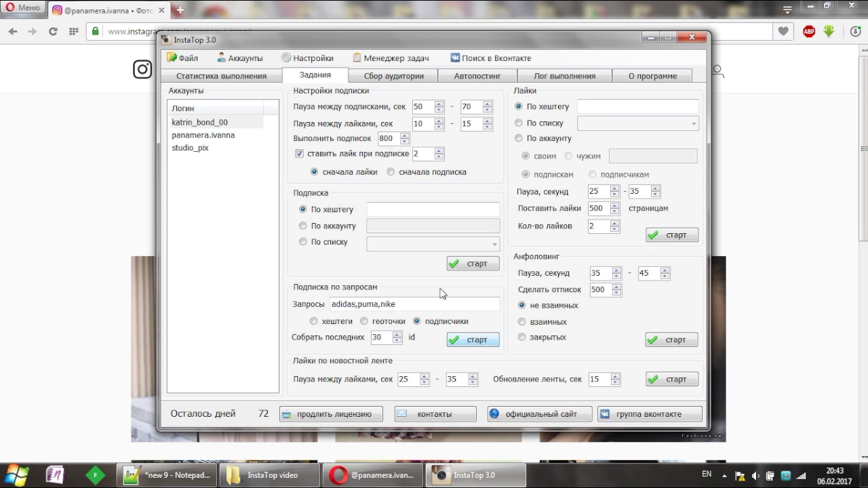
Task: Select сначала лайки radio button
Action: coord(314,172)
